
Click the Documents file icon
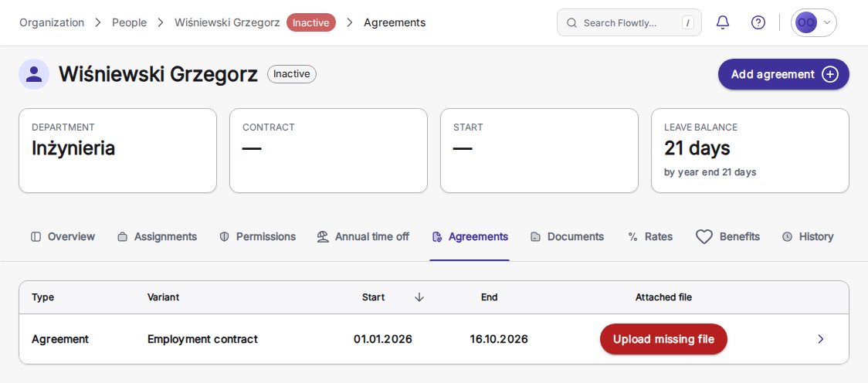(x=535, y=237)
